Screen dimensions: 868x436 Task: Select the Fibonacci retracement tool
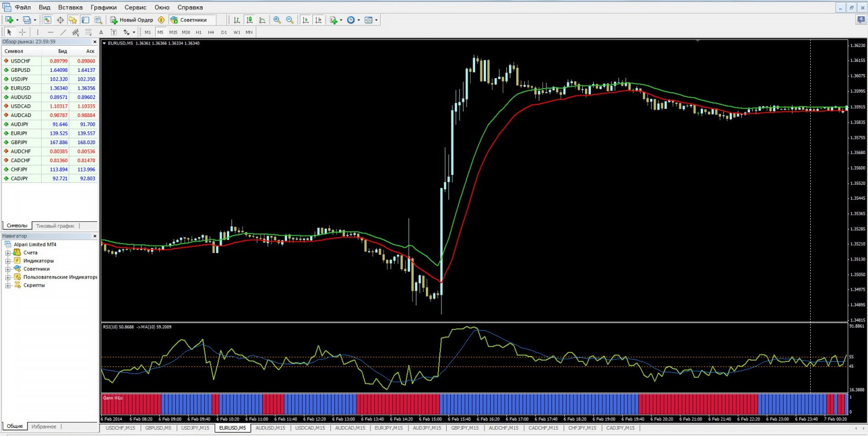88,32
